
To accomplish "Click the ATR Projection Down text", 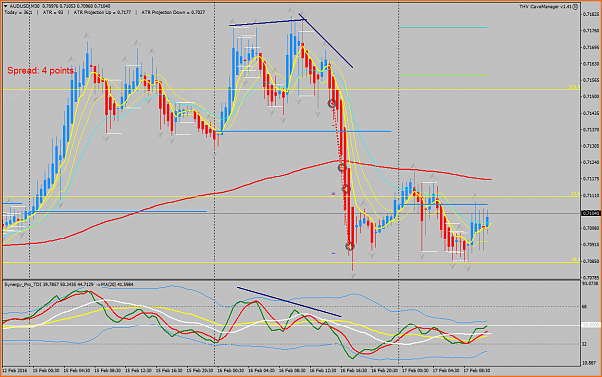I will [173, 12].
